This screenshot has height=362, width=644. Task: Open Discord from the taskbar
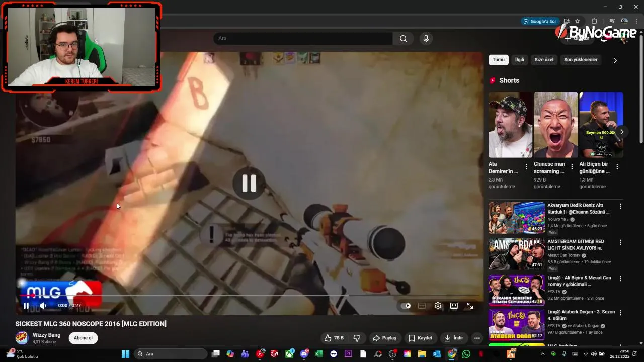[304, 354]
